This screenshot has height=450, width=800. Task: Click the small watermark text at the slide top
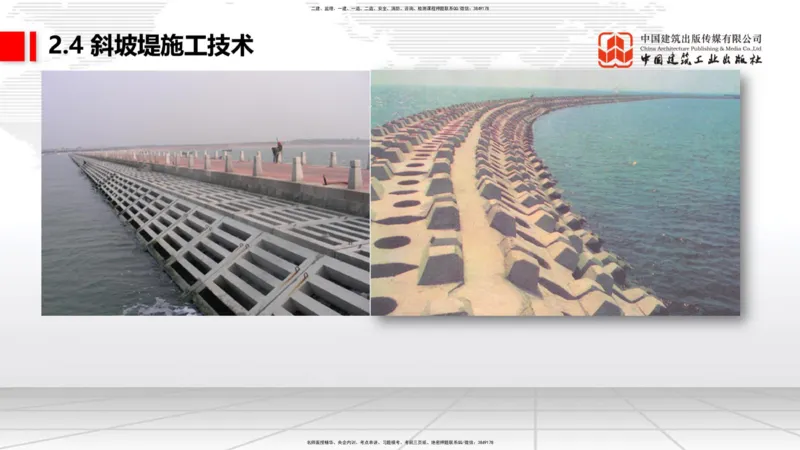[400, 9]
